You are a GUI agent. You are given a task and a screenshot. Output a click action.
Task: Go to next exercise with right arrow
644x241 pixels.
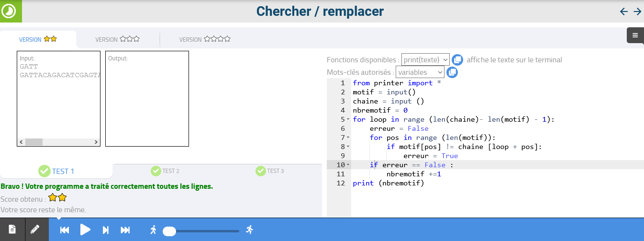coord(637,11)
